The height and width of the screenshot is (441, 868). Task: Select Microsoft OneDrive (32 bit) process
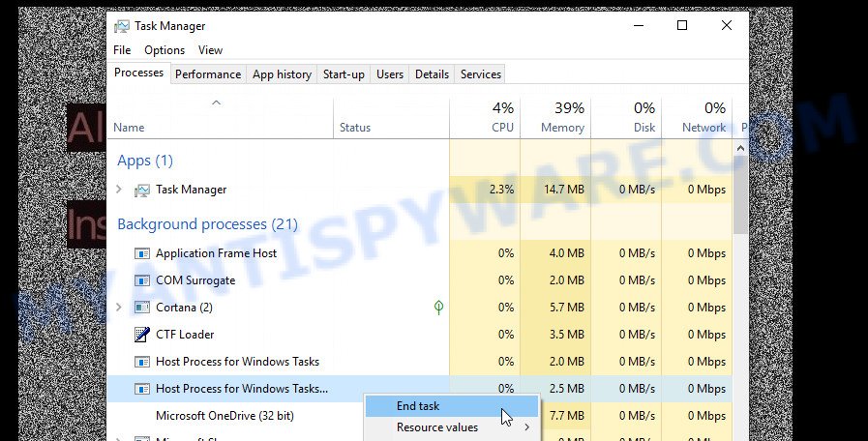(x=224, y=416)
